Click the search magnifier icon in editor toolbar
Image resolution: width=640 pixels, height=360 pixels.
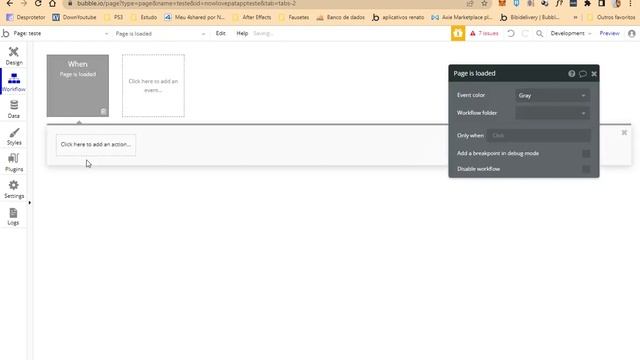tap(540, 33)
